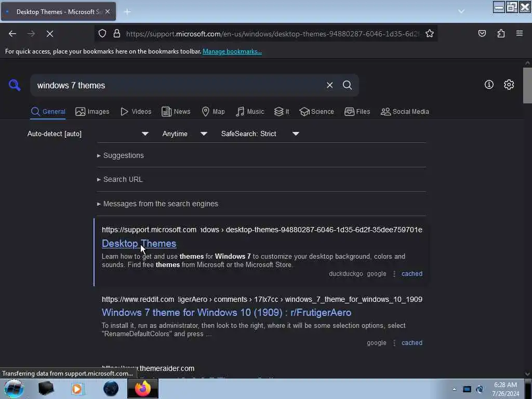
Task: Click "duckduckgo" in the Desktop Themes result
Action: 345,274
